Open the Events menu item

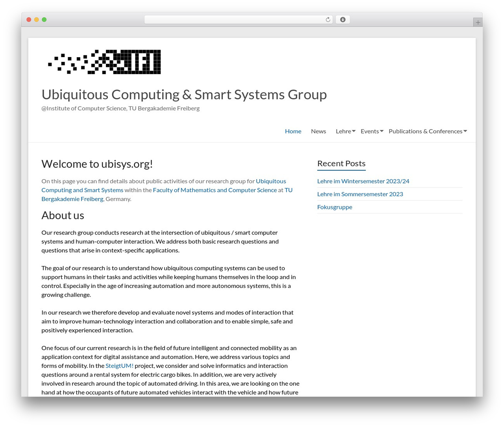pos(370,131)
